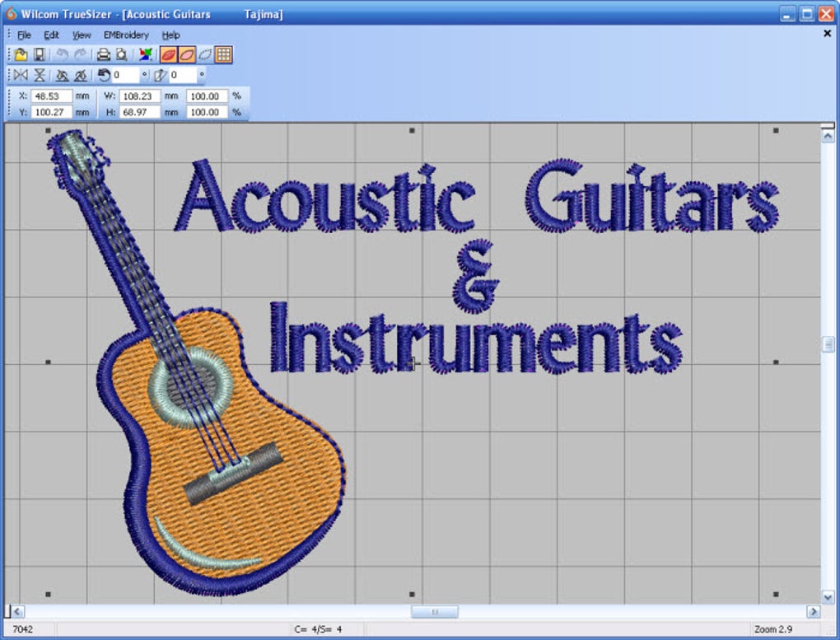Click the vertical scrollbar down arrow
Image resolution: width=840 pixels, height=640 pixels.
pyautogui.click(x=828, y=596)
